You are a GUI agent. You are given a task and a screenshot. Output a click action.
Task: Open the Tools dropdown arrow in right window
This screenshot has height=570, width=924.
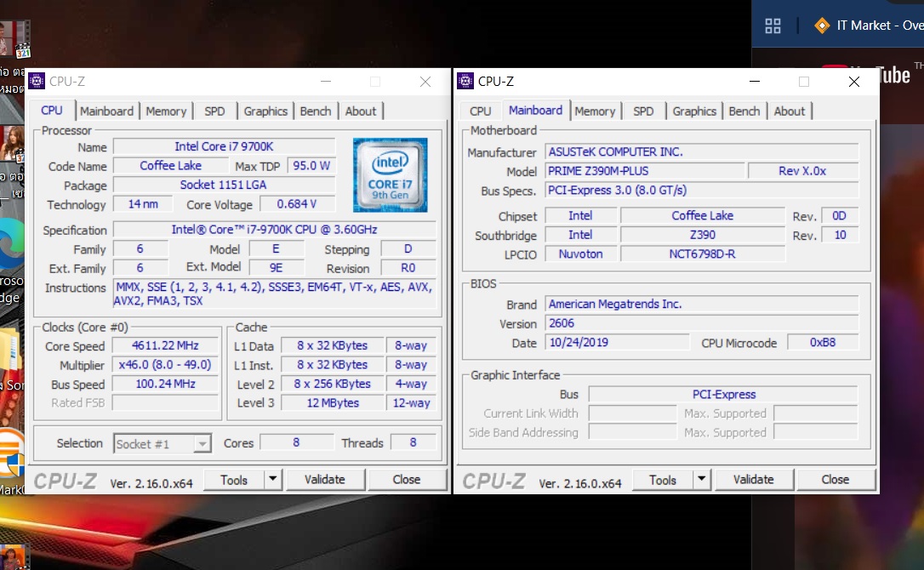[701, 480]
